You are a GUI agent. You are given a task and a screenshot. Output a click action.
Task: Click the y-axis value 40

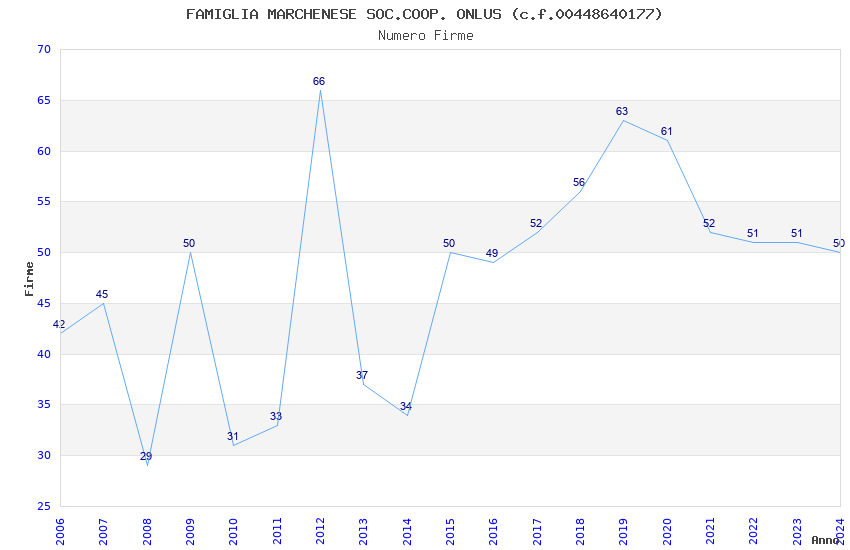coord(44,354)
